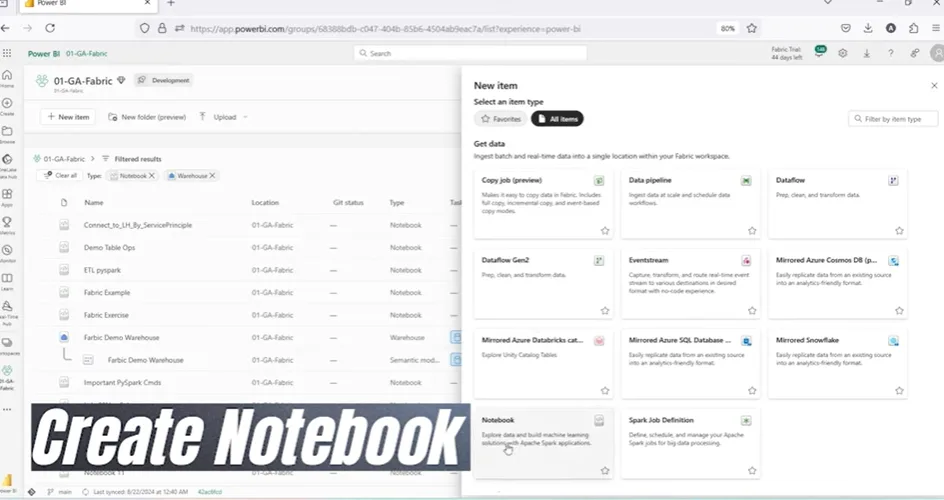Screen dimensions: 944x500
Task: Open the Filtered results menu
Action: pos(131,159)
